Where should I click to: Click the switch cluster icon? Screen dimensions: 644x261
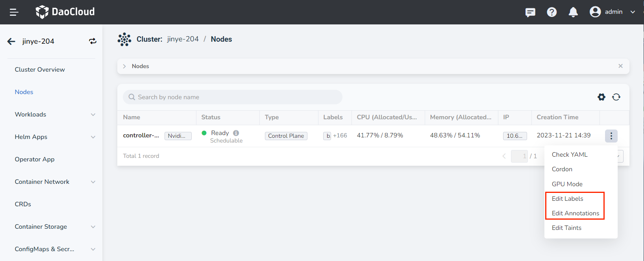pos(93,41)
